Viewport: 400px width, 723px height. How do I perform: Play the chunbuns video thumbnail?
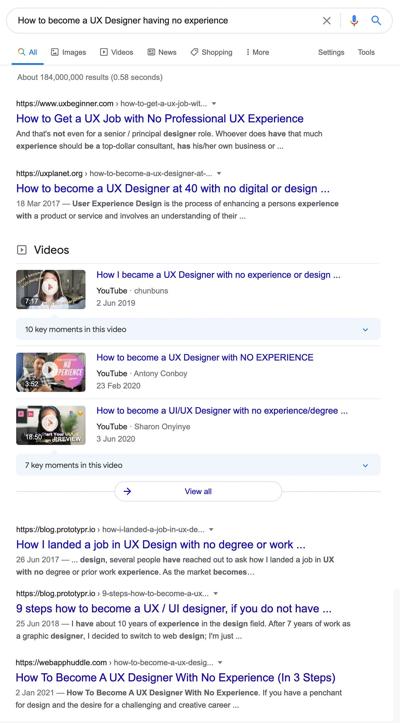[51, 289]
